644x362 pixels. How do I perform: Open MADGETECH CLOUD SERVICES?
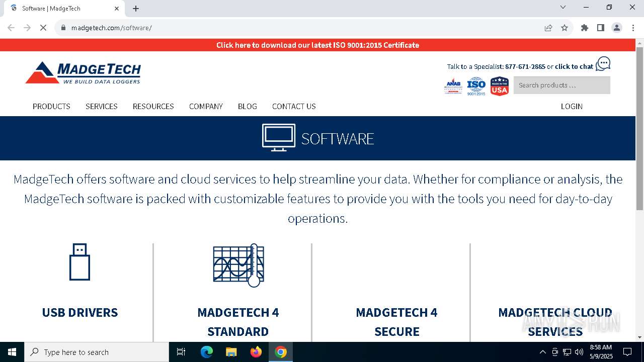point(555,322)
